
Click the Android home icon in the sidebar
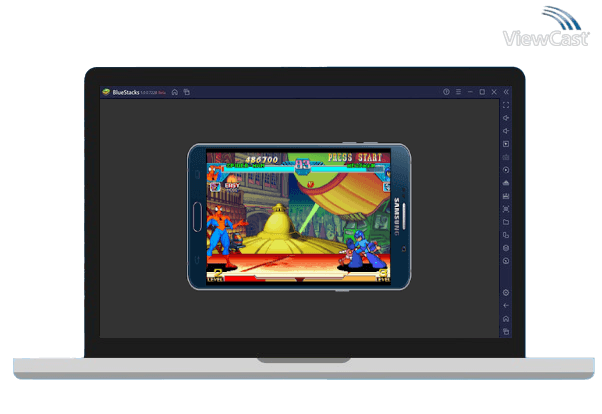[x=506, y=319]
